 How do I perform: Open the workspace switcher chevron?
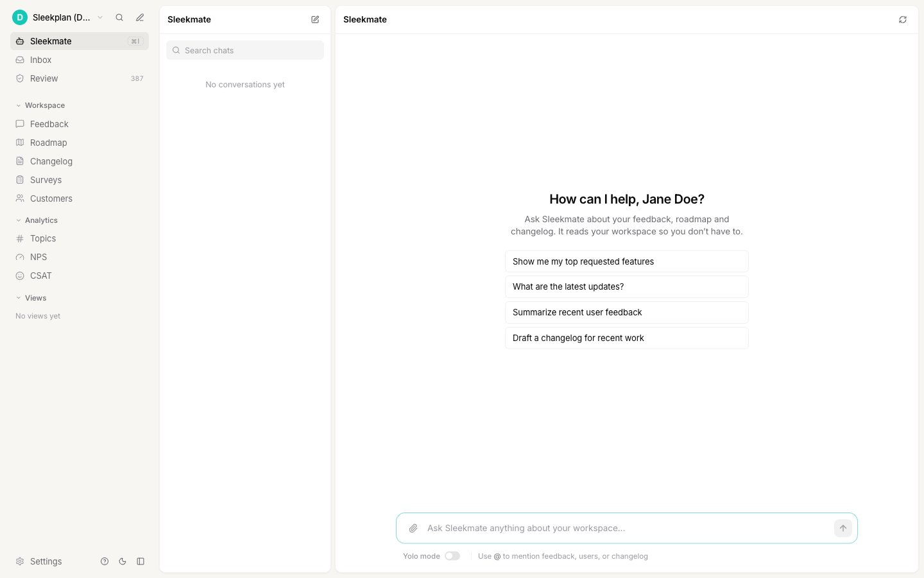click(100, 17)
